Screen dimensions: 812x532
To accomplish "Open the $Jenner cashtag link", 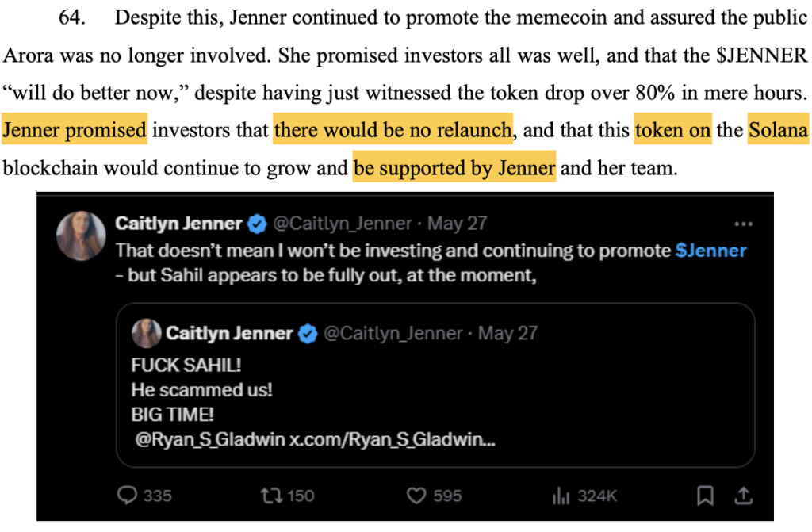I will [x=710, y=251].
